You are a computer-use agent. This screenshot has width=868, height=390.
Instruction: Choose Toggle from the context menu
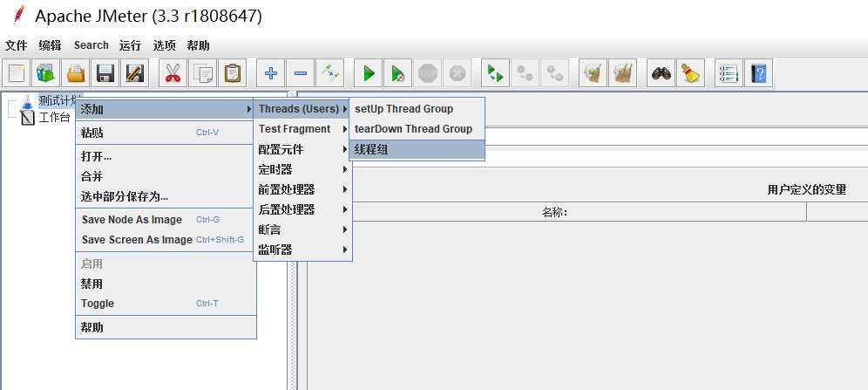click(166, 304)
